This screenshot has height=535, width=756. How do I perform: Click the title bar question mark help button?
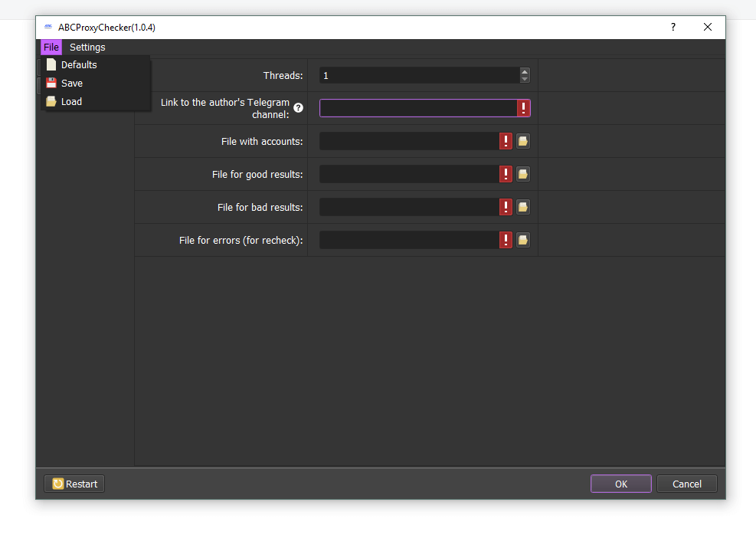click(673, 28)
